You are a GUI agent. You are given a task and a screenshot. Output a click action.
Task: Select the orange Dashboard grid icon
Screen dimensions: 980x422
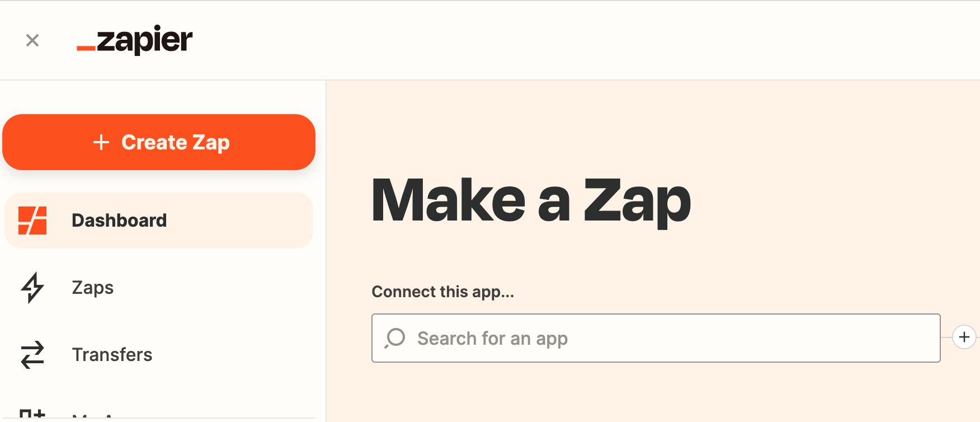(x=32, y=221)
